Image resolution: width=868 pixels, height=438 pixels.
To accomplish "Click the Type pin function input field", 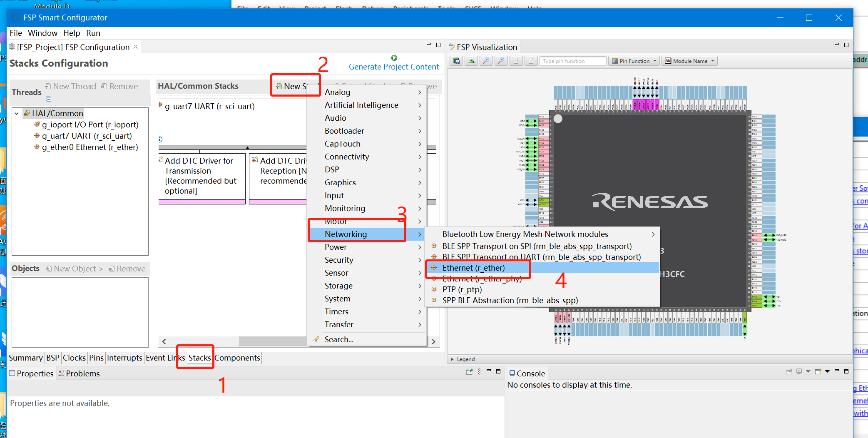I will 573,61.
